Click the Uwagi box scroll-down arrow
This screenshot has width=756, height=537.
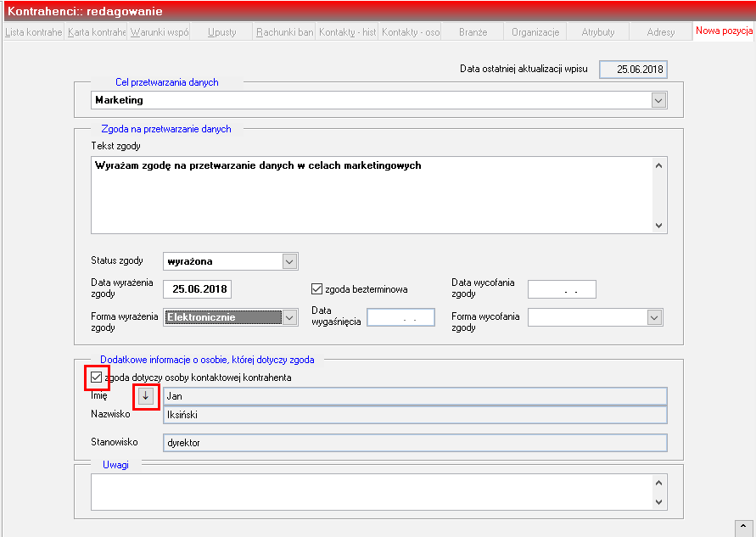[x=659, y=502]
